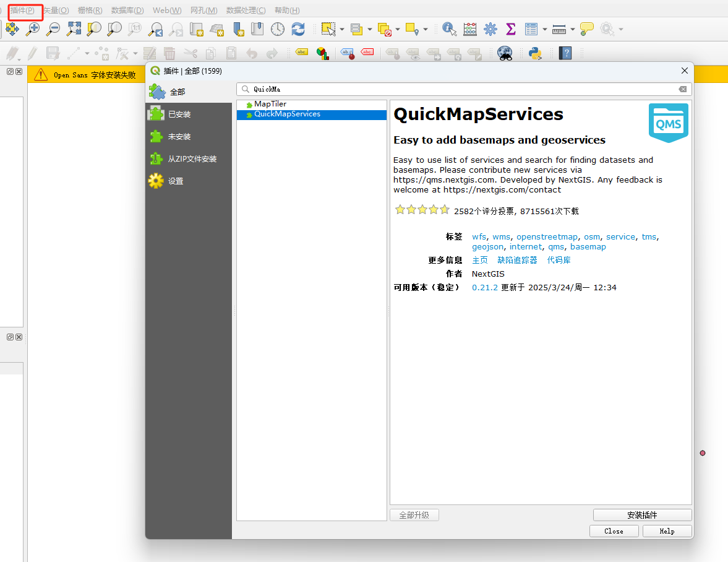Select MapTiler in the plugin list
The image size is (728, 562).
(270, 104)
